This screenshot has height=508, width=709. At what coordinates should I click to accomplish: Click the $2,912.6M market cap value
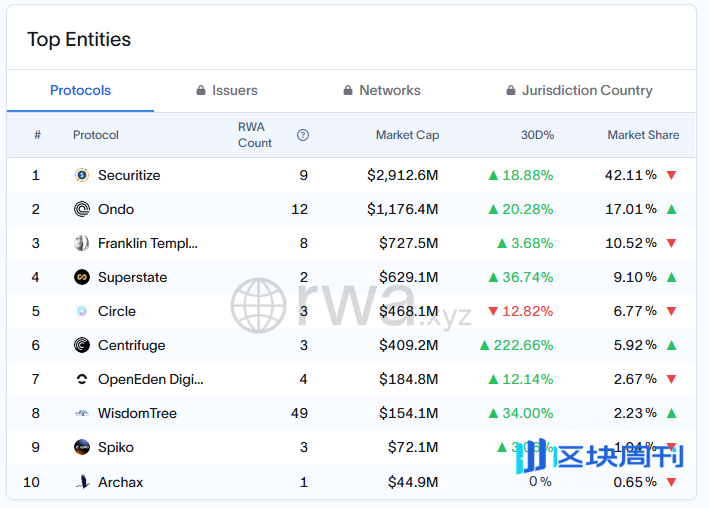[402, 175]
